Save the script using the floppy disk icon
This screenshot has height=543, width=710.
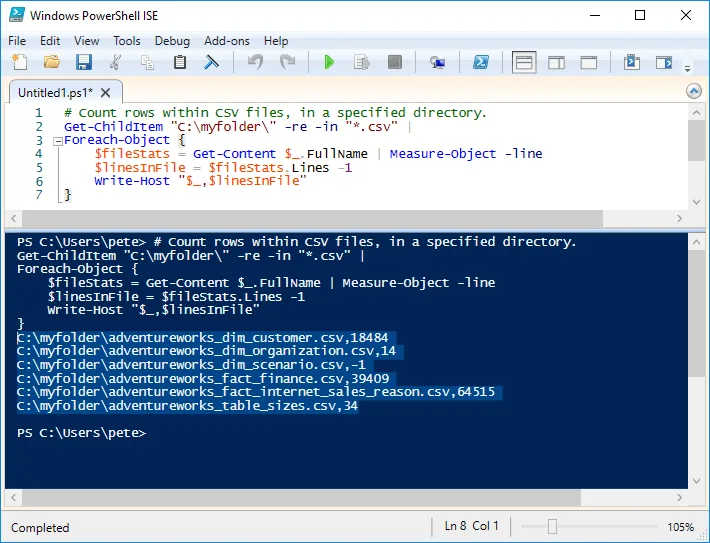point(84,63)
